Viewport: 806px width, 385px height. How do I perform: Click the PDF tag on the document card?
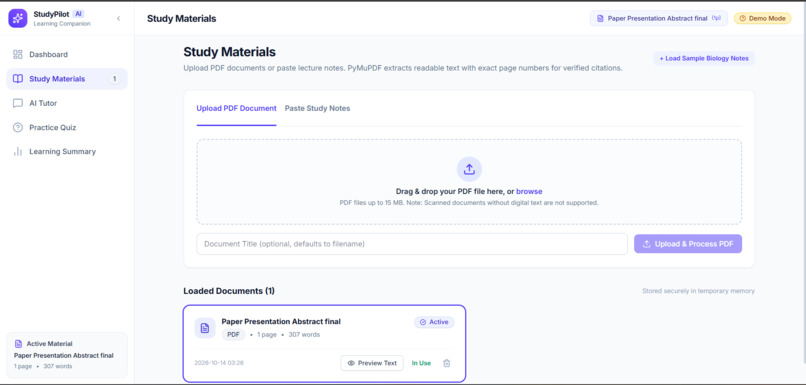tap(233, 335)
